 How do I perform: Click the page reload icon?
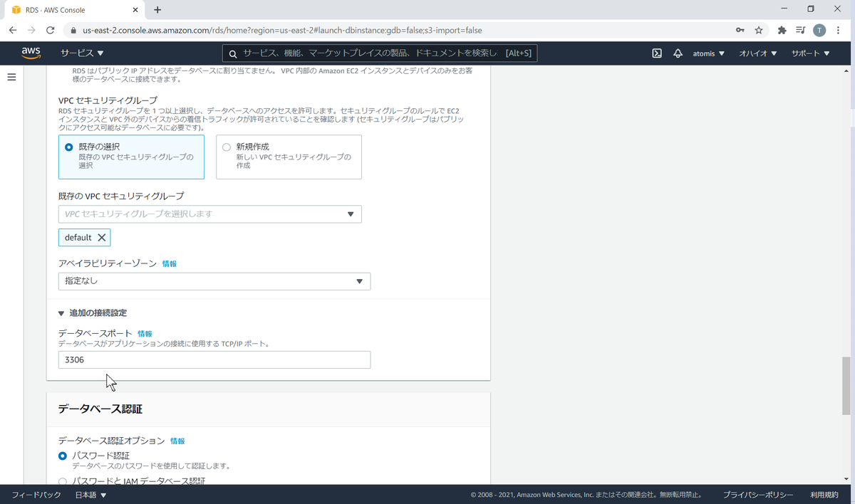[50, 31]
